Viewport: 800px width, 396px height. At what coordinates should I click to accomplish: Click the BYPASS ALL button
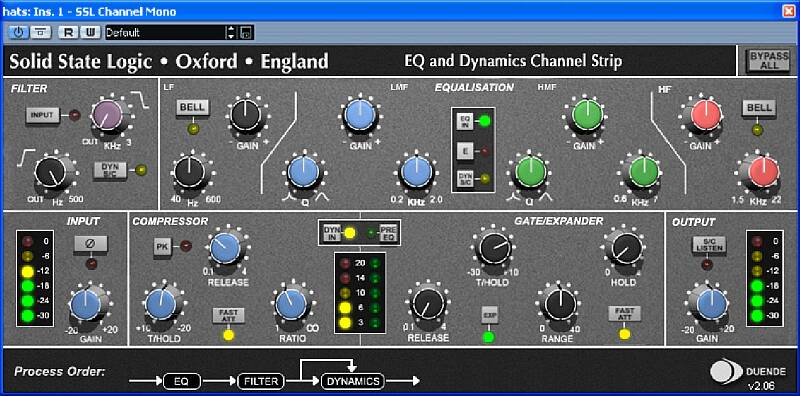tap(769, 61)
